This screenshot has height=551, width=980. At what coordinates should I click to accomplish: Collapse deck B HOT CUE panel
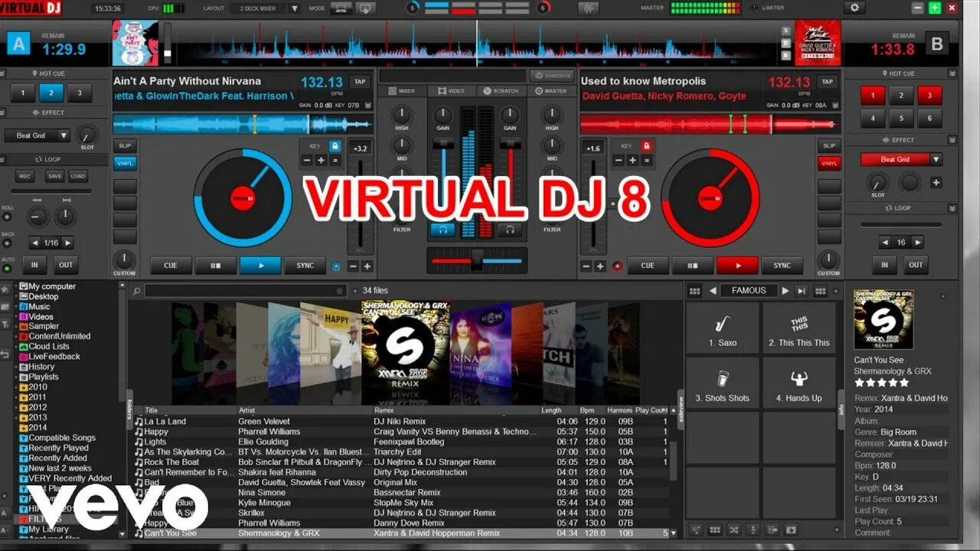pyautogui.click(x=952, y=73)
